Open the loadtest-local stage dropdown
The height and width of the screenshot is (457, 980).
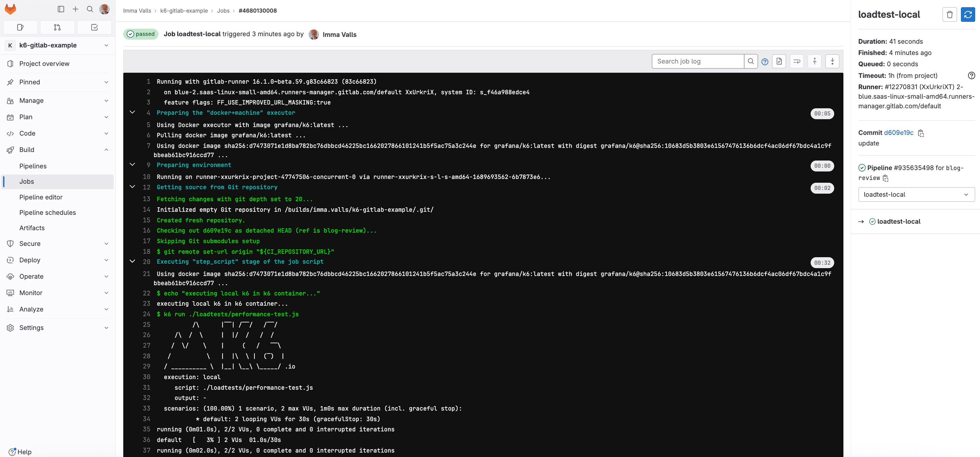pyautogui.click(x=916, y=194)
